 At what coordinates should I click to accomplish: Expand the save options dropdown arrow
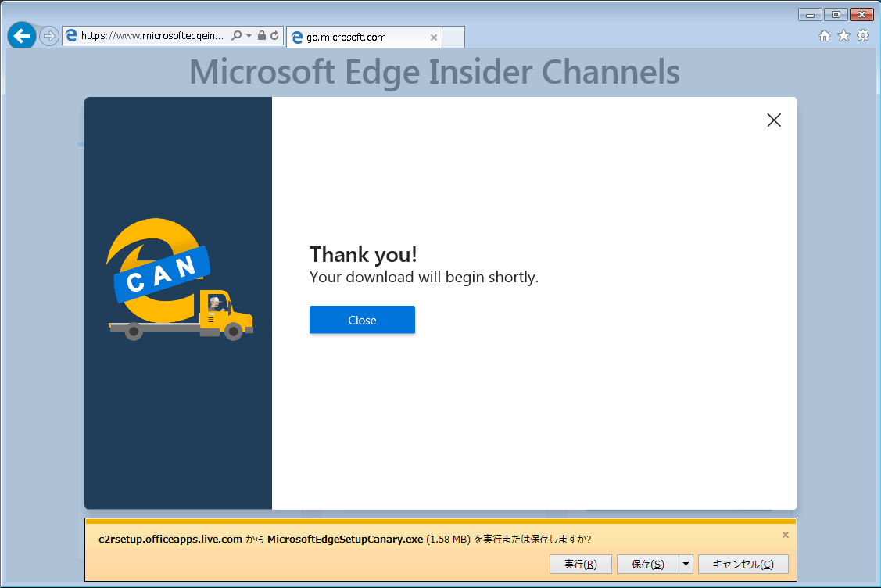(x=686, y=564)
